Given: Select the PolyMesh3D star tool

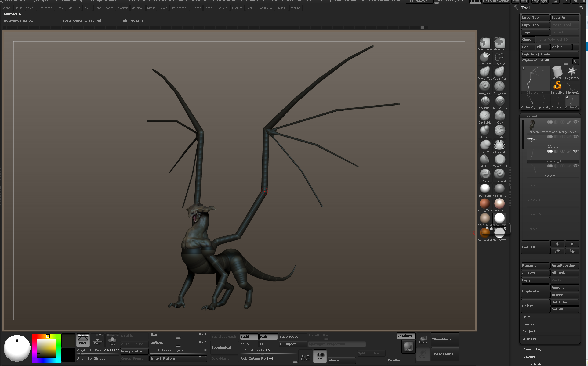Looking at the screenshot, I should click(x=572, y=72).
